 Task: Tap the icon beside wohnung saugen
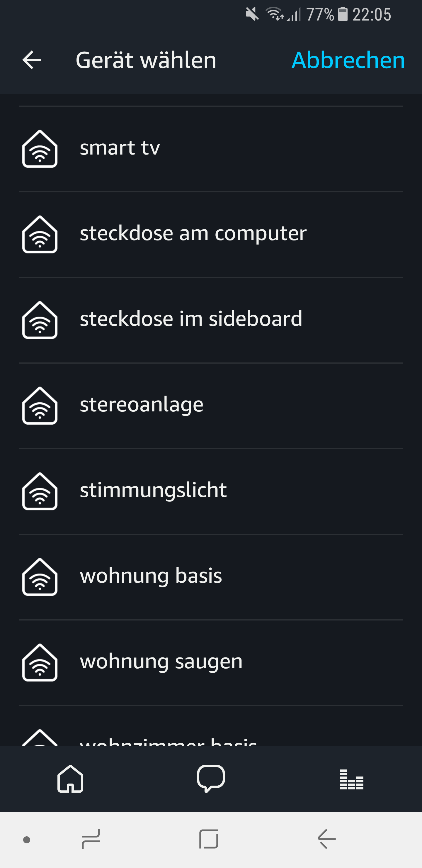click(40, 662)
